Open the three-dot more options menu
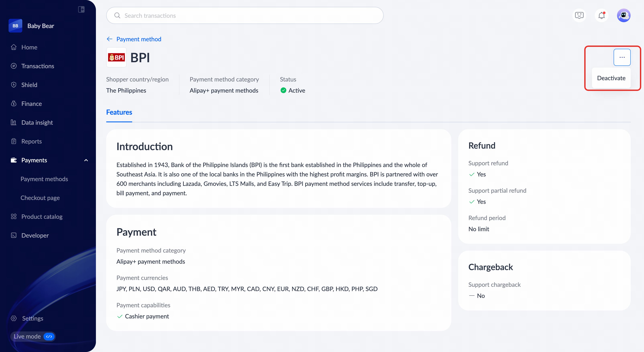The image size is (644, 352). pyautogui.click(x=622, y=57)
